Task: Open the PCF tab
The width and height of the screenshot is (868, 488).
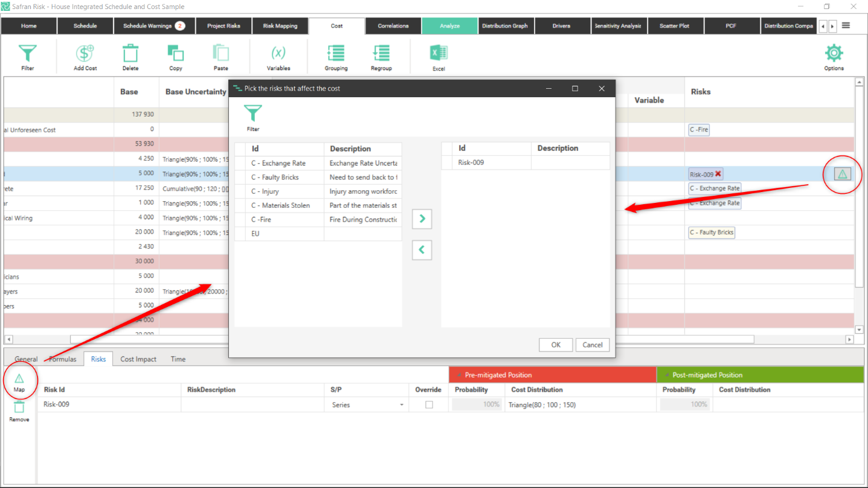Action: [x=731, y=26]
